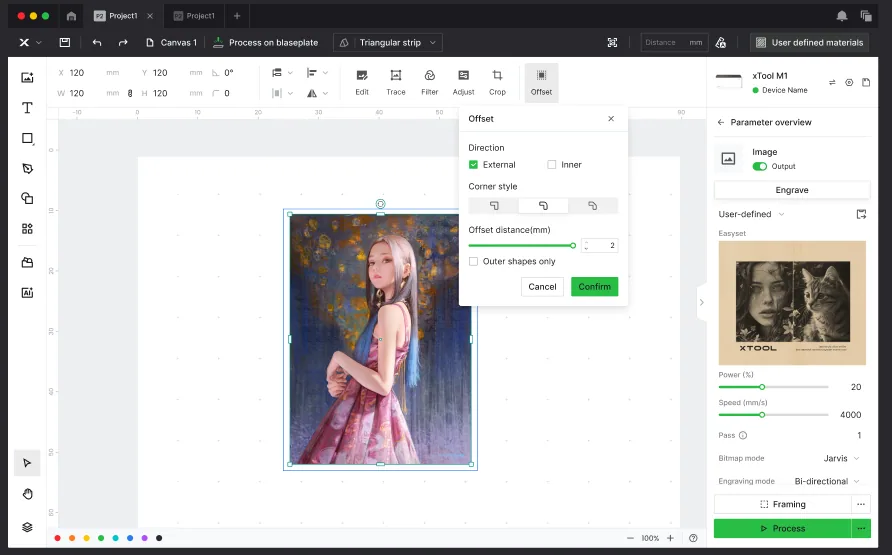Open the layers panel icon
892x555 pixels.
(27, 527)
